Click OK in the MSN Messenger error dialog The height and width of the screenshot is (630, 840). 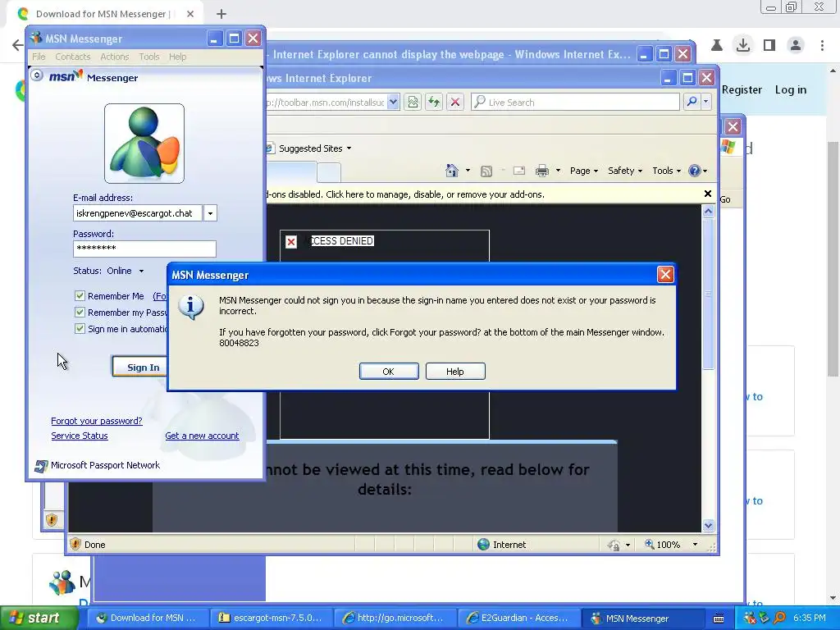389,372
